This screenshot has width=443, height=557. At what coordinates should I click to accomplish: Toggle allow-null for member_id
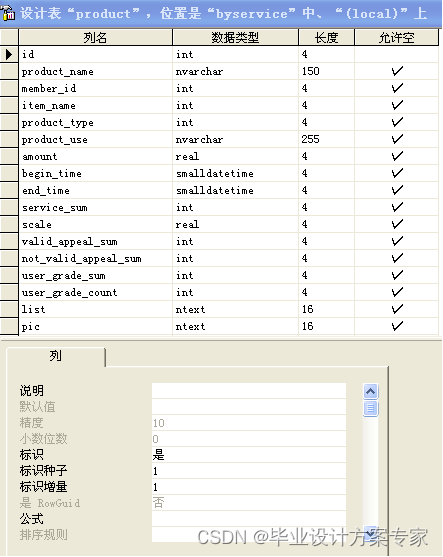pos(397,88)
